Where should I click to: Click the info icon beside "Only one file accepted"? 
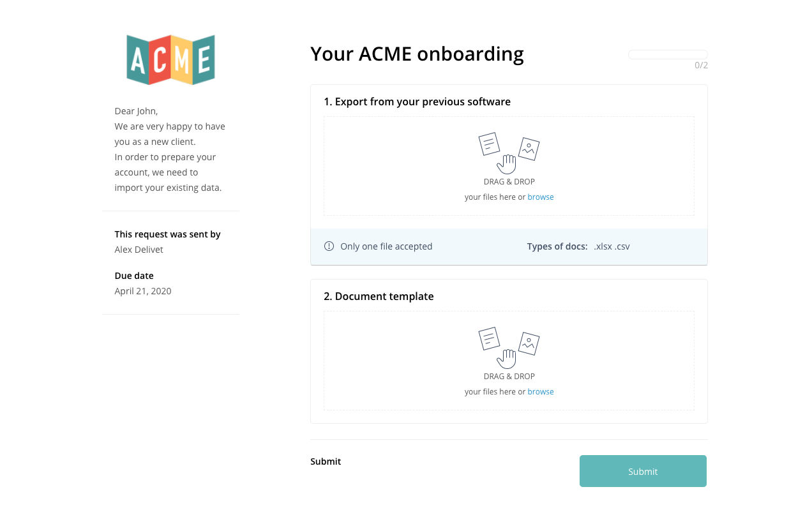click(x=329, y=246)
